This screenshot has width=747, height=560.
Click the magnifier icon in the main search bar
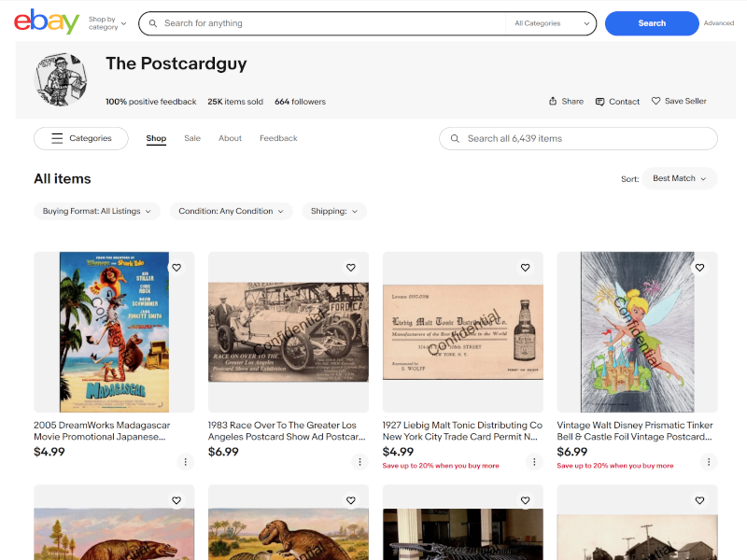point(152,22)
